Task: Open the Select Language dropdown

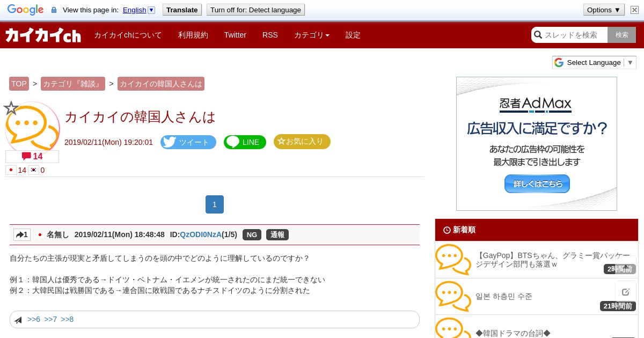Action: coord(594,62)
